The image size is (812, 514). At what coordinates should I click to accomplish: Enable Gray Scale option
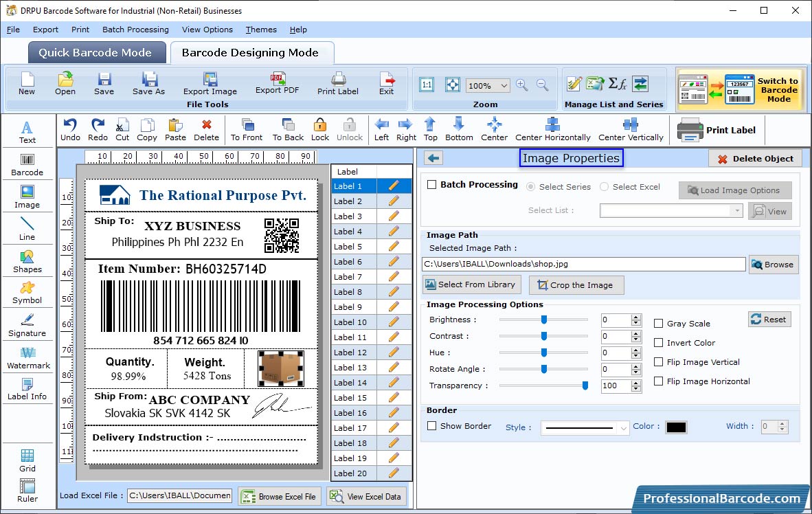click(659, 324)
